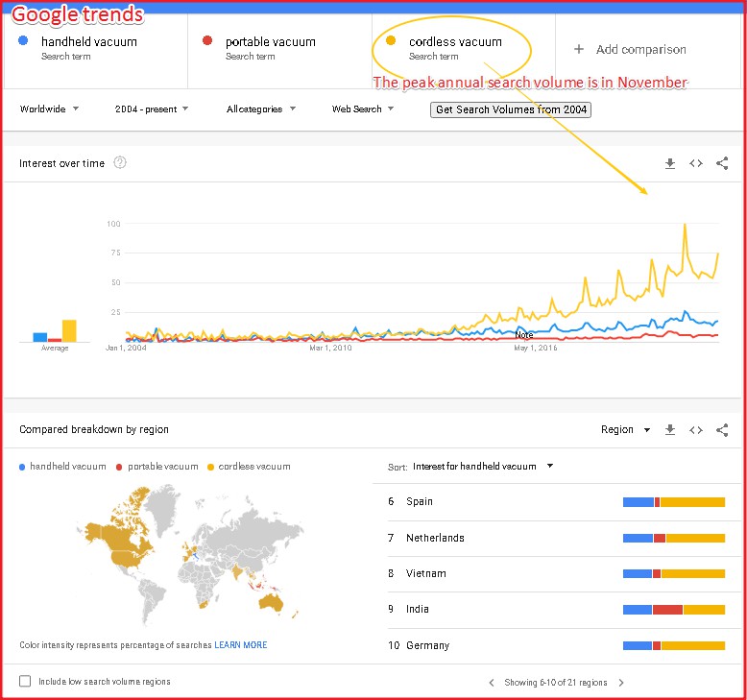Select the Germany region row

[557, 645]
